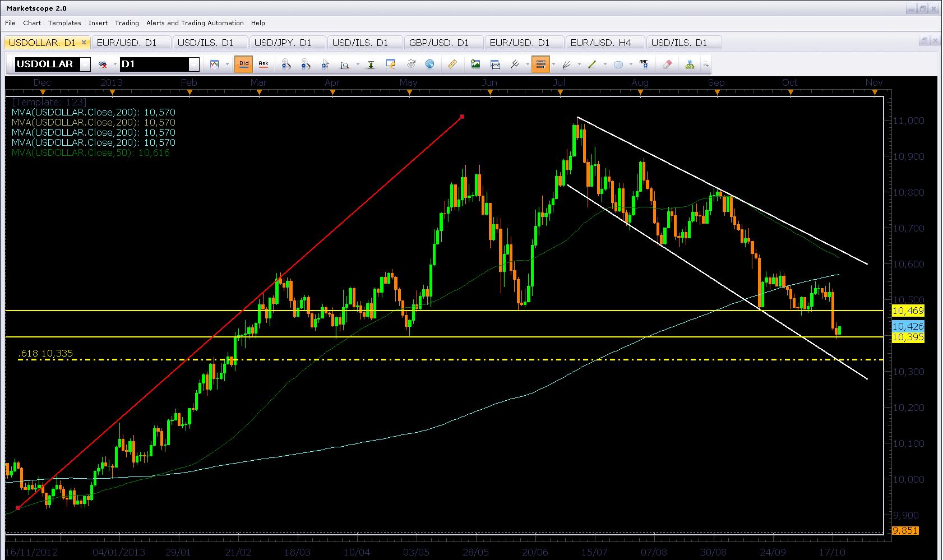Toggle Ask price display
The image size is (943, 560).
(264, 64)
